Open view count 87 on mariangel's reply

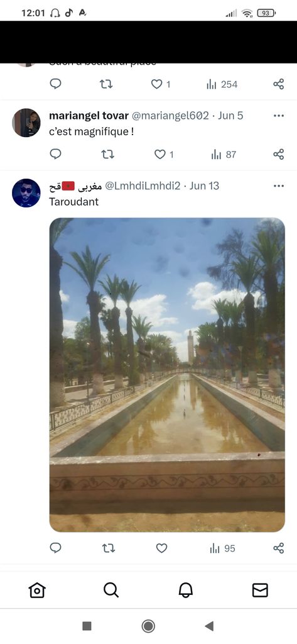(224, 155)
